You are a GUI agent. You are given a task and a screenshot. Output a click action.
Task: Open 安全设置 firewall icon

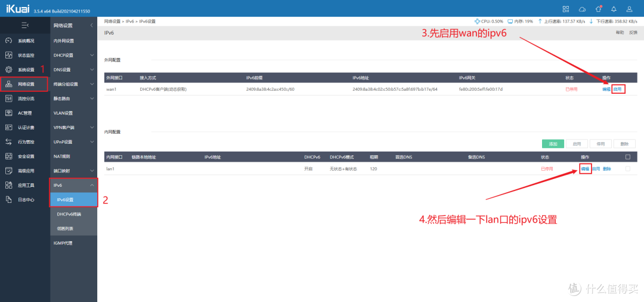(8, 156)
